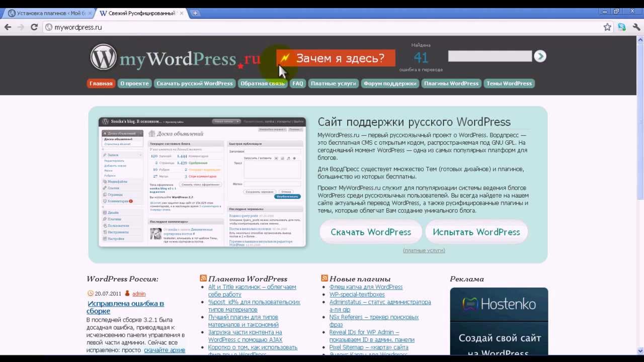Open 'Загрузка части контента на WordPress' link
Screen dimensions: 644x362
pos(246,336)
